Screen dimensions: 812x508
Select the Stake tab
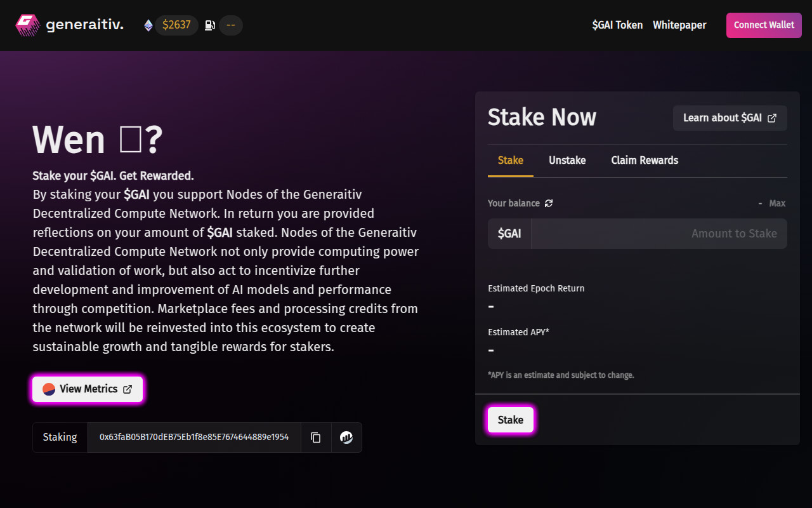(x=511, y=160)
